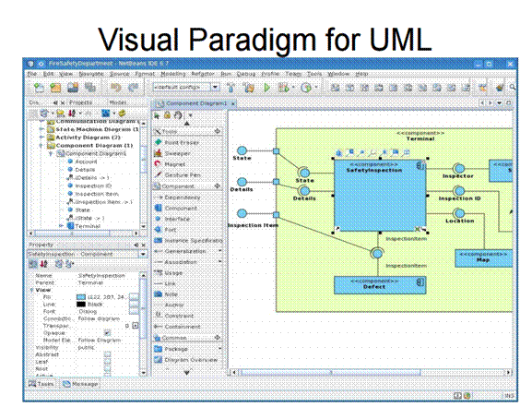Click the pointer selection tool in palette toolbar

[x=157, y=115]
